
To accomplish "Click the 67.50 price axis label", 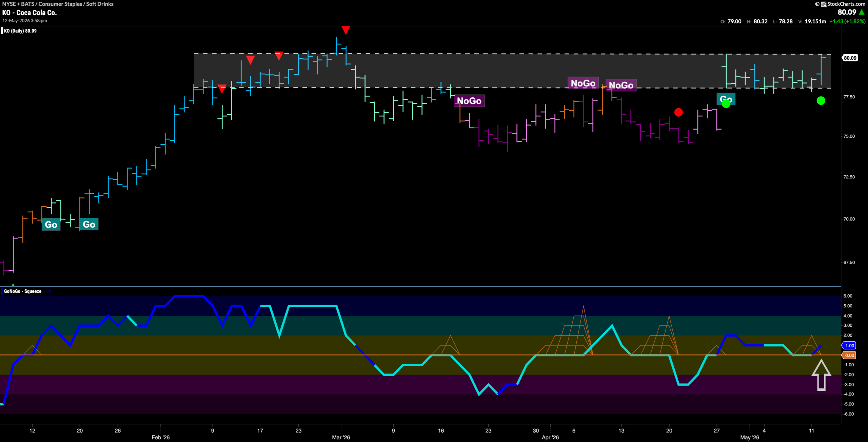I will click(x=849, y=263).
